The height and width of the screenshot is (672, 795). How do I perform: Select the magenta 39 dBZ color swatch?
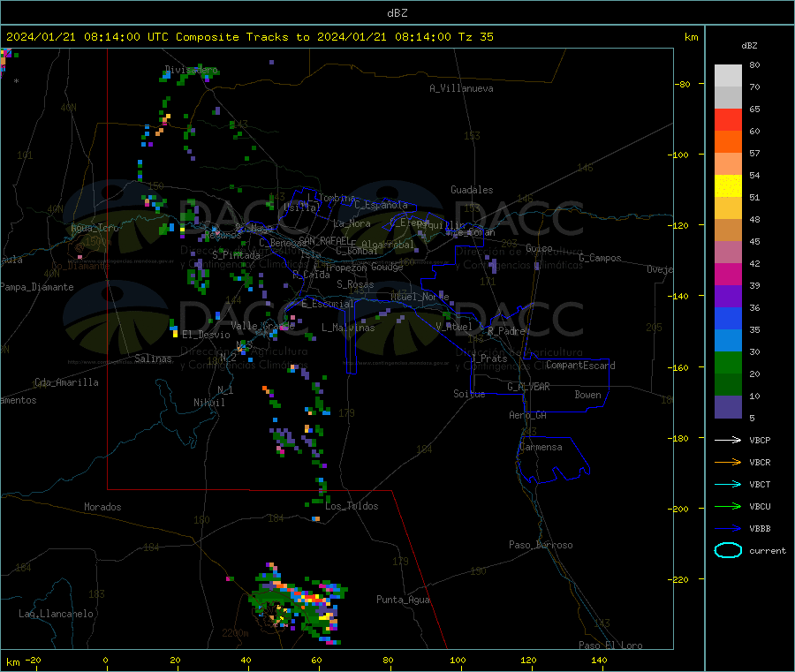point(728,274)
